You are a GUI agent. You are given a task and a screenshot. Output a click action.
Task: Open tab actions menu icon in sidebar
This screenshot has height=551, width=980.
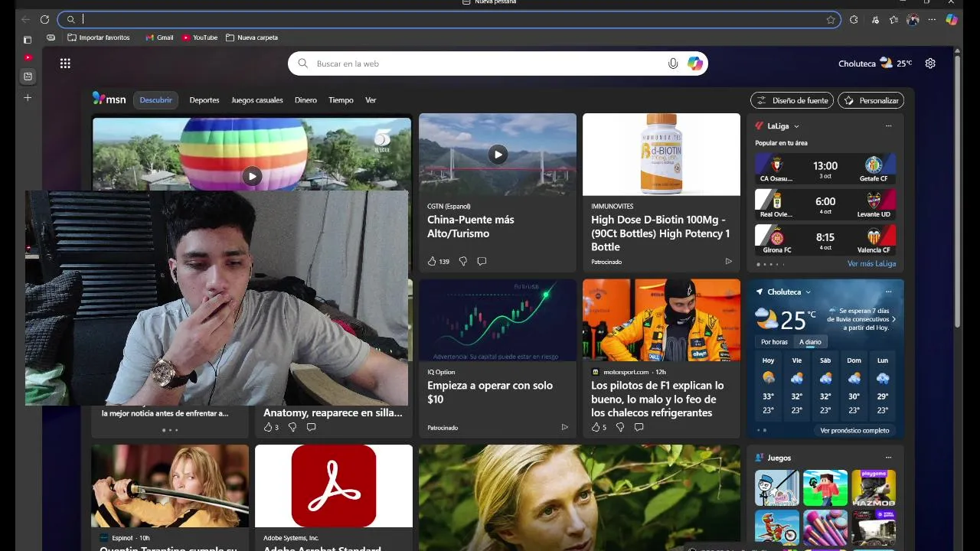(x=28, y=40)
